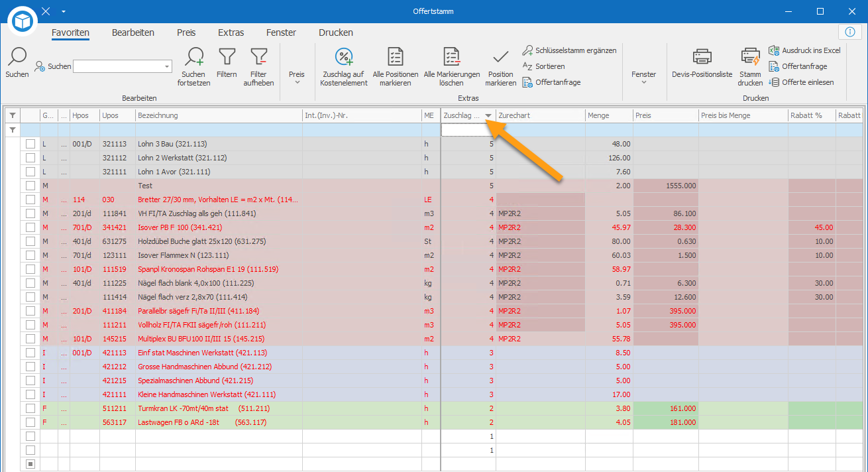Image resolution: width=868 pixels, height=472 pixels.
Task: Click Alle Positionen markieren icon
Action: (396, 57)
